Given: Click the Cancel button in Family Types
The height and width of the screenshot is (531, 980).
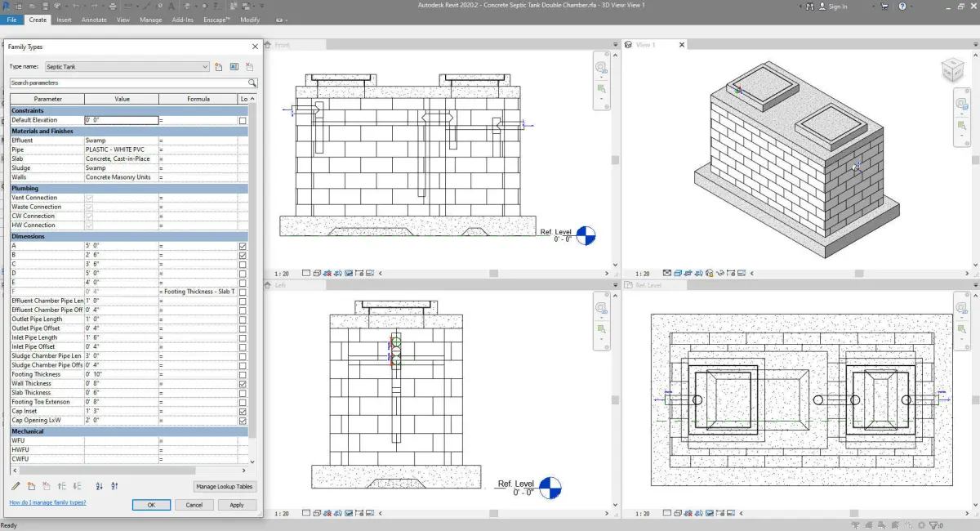Looking at the screenshot, I should pyautogui.click(x=194, y=505).
